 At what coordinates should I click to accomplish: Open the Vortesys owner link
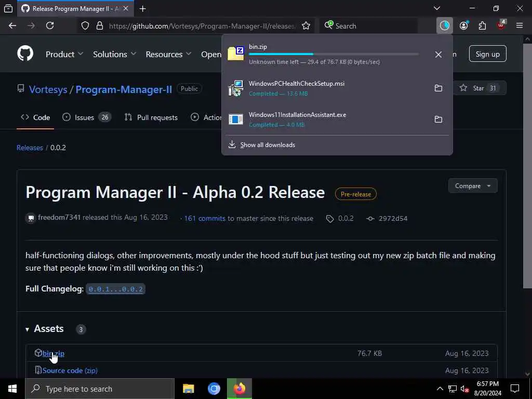click(x=48, y=89)
